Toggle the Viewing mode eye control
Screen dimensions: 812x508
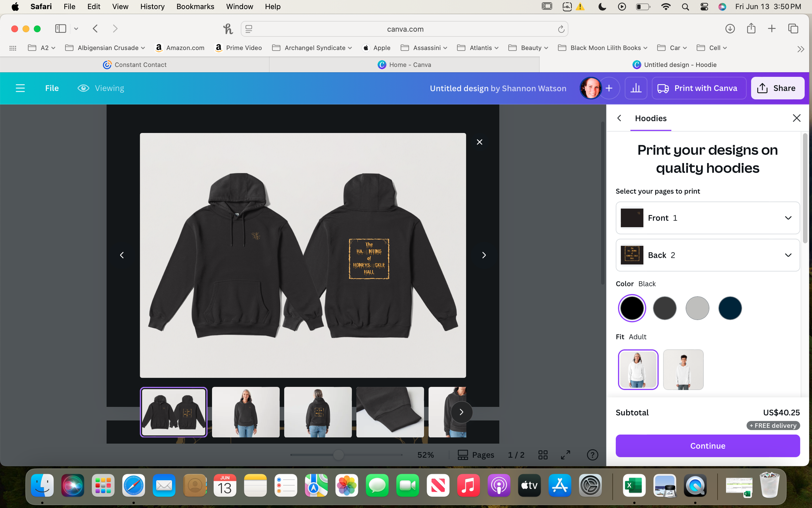(x=101, y=88)
